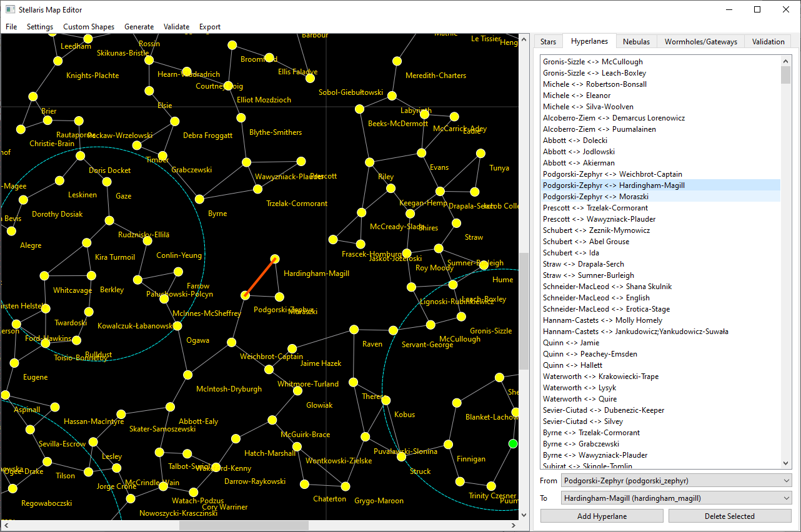Select the Finnigan star node
Viewport: 801px width, 532px height.
tap(448, 445)
